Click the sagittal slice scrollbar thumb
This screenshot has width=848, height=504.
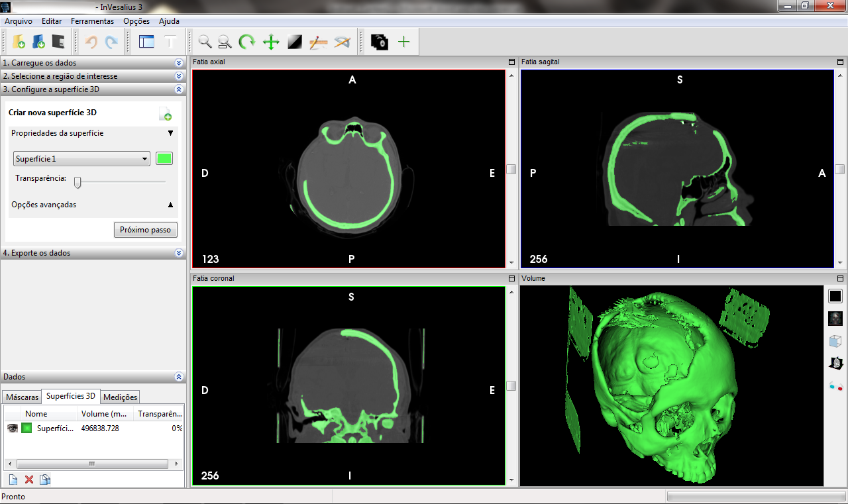(839, 169)
